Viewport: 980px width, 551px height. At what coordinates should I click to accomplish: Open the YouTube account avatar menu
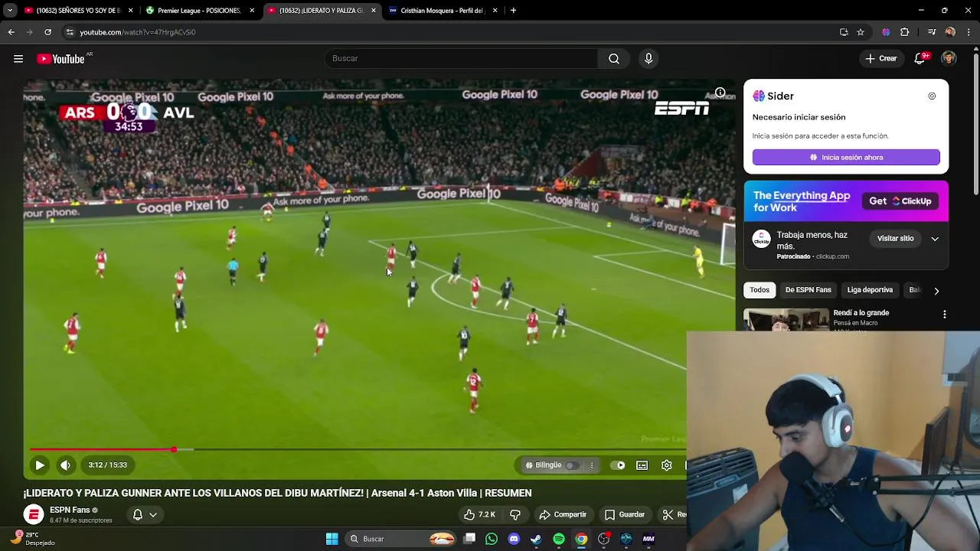(x=949, y=59)
